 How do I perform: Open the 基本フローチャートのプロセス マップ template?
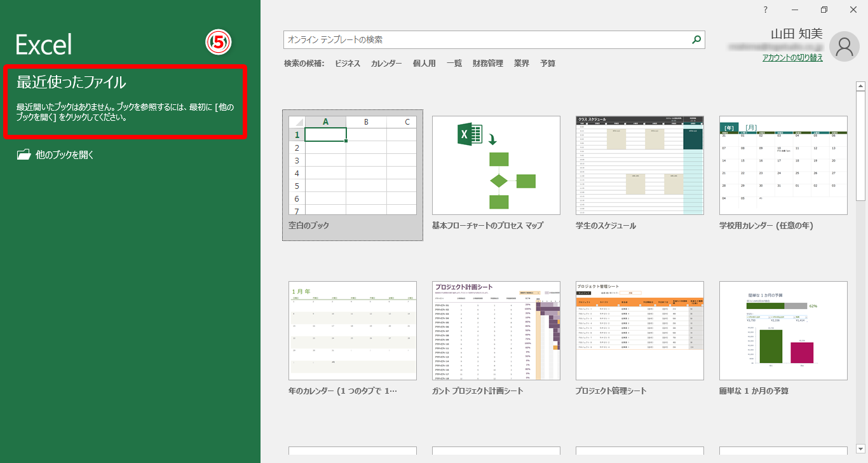tap(496, 175)
